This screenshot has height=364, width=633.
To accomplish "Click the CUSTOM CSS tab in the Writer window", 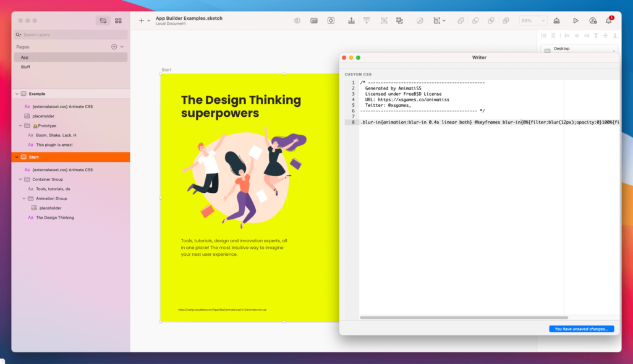I will click(x=357, y=74).
